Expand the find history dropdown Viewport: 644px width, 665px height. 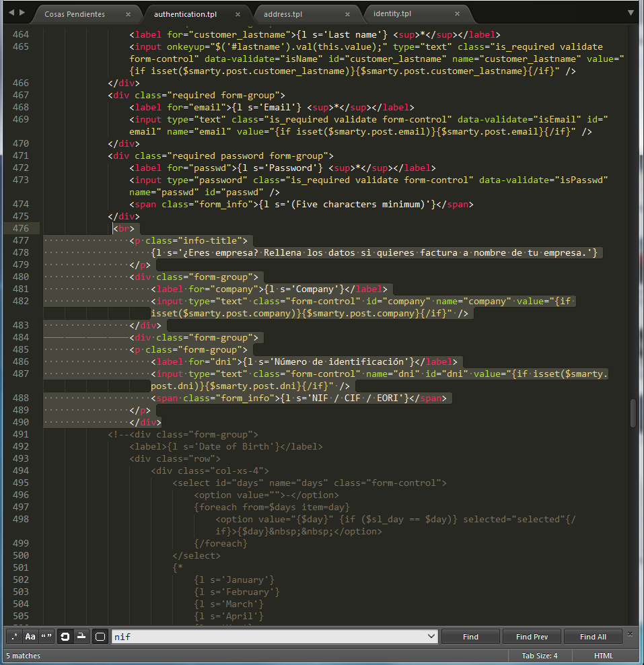(431, 637)
